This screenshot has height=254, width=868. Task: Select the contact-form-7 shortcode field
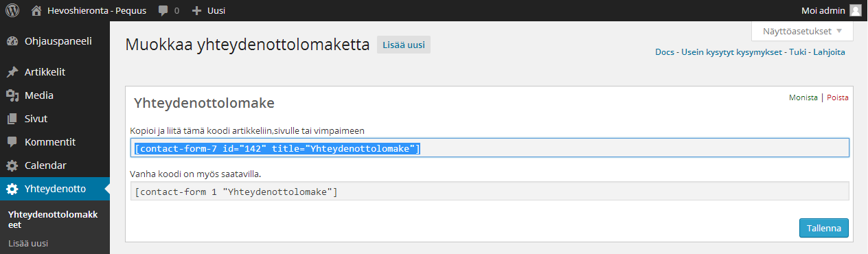490,148
